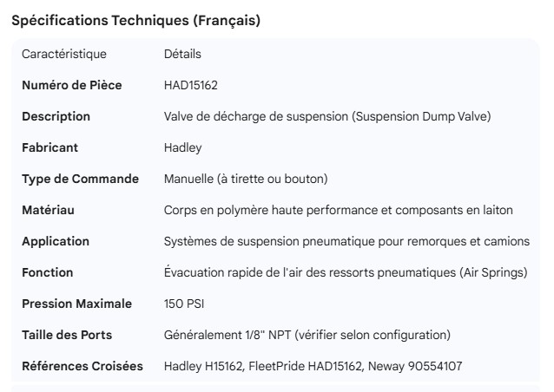This screenshot has width=554, height=392.
Task: Click the "Pression Maximale" row label
Action: (x=76, y=304)
